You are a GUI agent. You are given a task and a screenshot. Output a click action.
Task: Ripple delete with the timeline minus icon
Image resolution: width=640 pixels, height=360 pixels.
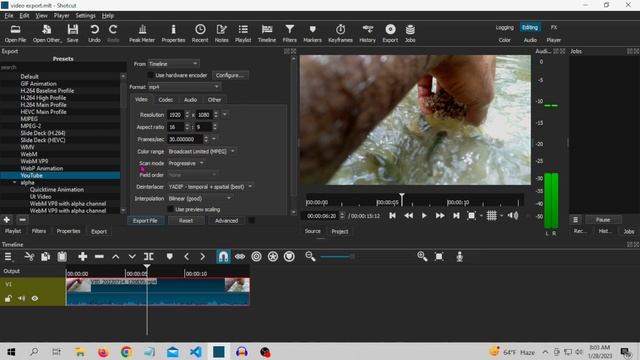[99, 257]
